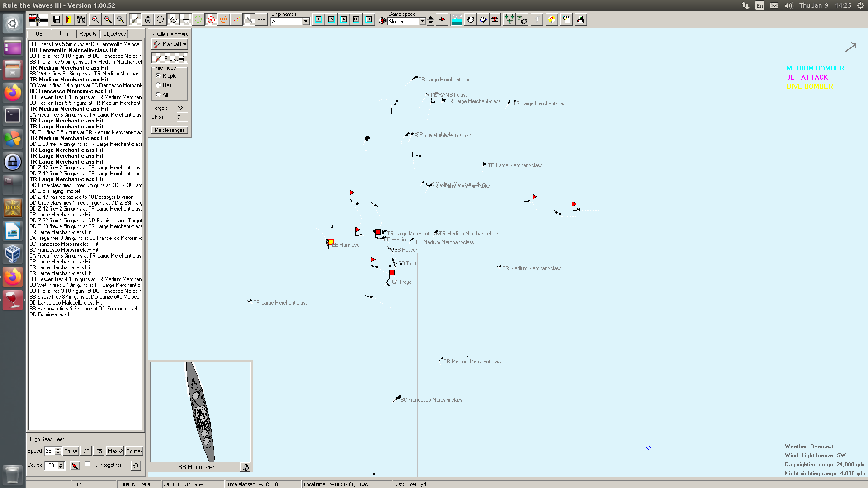Click the red cursor arrow course button
Screen dimensions: 868x488
coord(75,465)
